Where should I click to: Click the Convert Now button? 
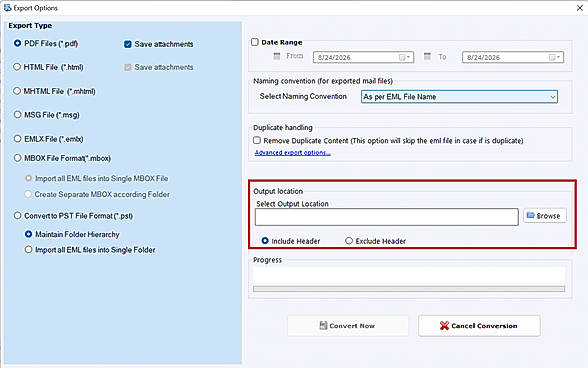(348, 326)
